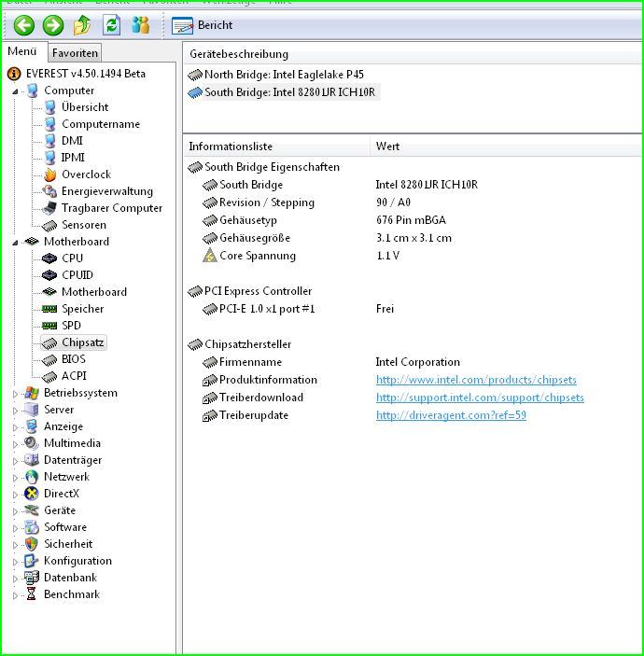Expand the Netzwerk branch

pos(15,477)
